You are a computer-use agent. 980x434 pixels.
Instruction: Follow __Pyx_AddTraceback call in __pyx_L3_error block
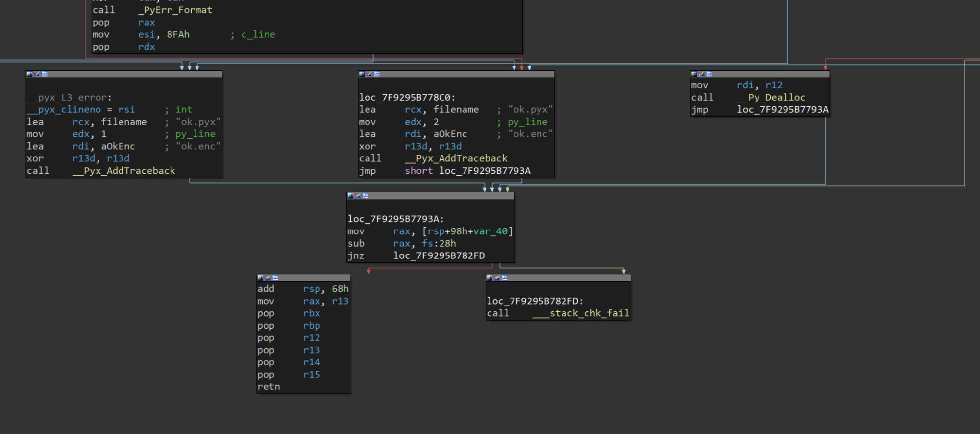[124, 171]
